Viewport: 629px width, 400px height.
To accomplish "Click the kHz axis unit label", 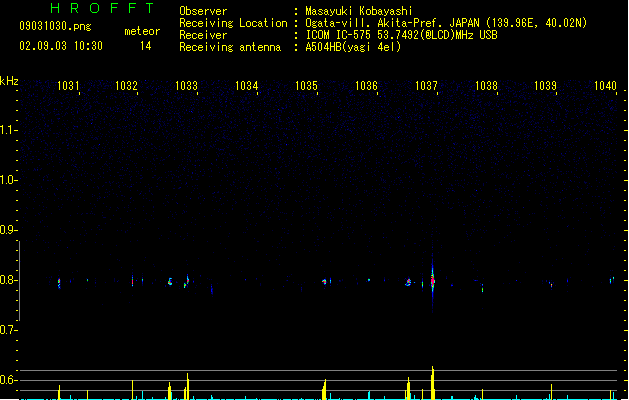I will pos(9,81).
